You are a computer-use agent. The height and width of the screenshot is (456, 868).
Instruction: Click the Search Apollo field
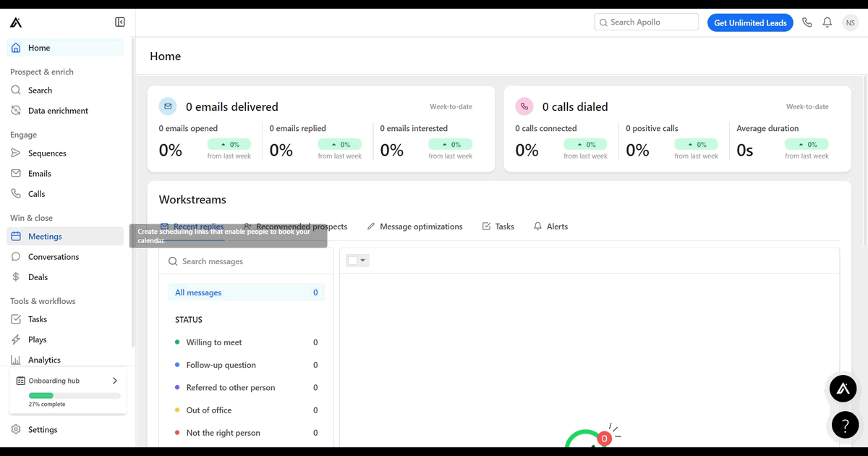coord(647,22)
